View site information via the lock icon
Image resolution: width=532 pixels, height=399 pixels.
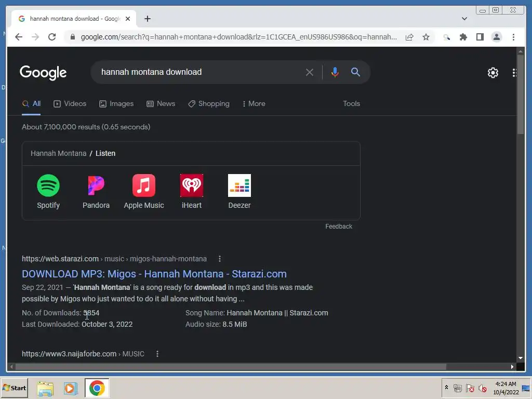pos(73,37)
